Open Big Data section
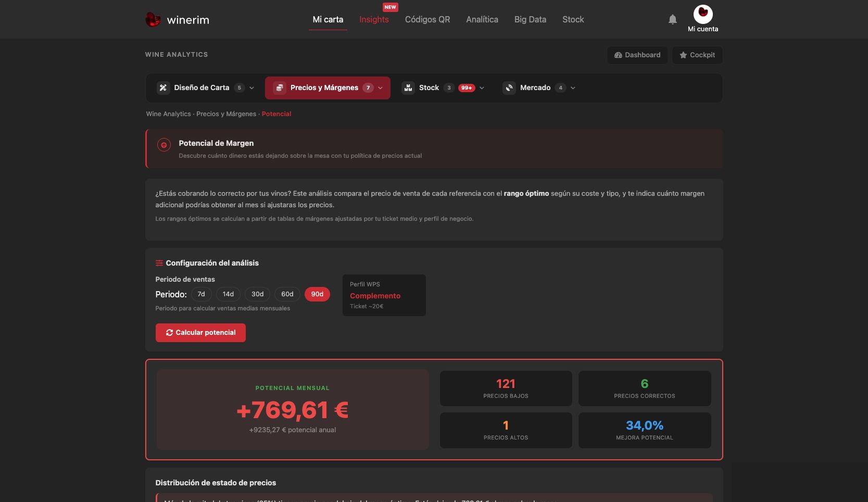The image size is (868, 502). tap(530, 19)
